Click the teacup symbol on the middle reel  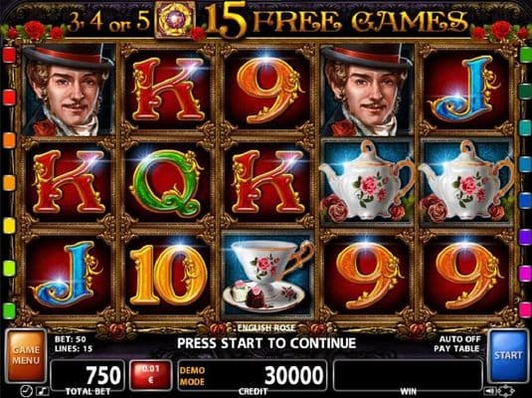(x=267, y=274)
